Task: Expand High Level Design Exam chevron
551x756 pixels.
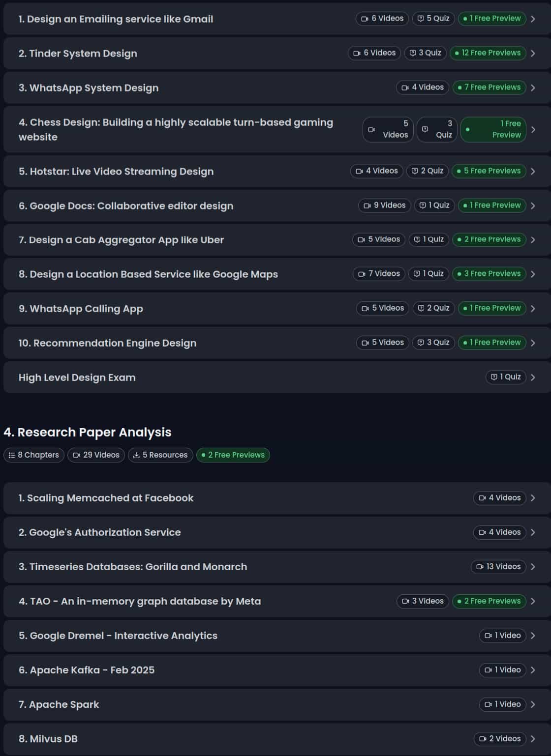Action: point(533,377)
